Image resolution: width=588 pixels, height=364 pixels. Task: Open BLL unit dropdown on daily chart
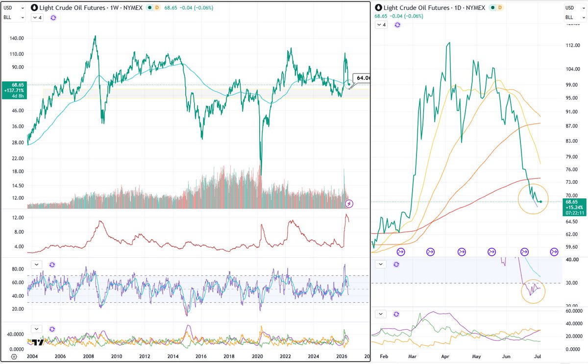click(x=575, y=18)
